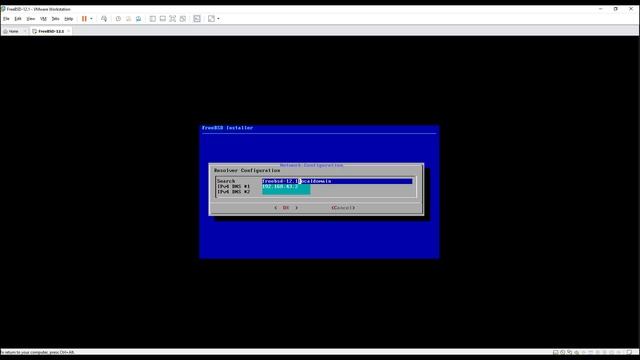
Task: Show or hide the library panel icon
Action: pos(153,19)
